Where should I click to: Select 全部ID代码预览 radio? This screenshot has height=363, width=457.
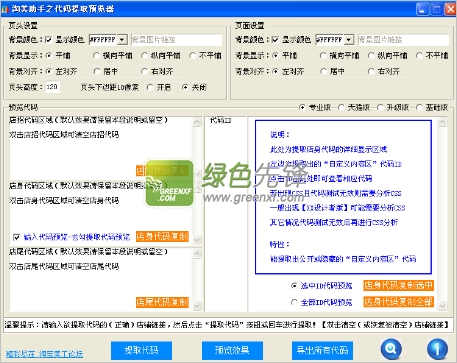(294, 302)
